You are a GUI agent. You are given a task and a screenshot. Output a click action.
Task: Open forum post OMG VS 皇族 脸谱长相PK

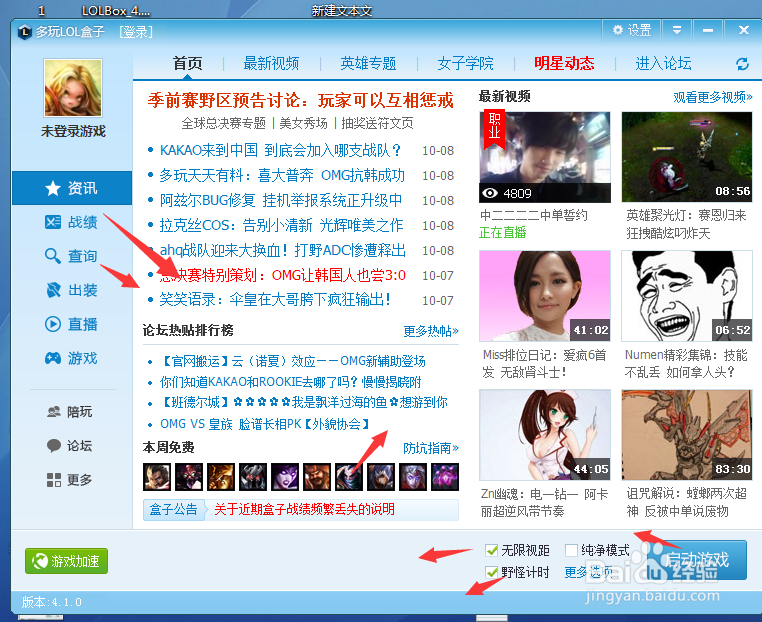point(265,424)
